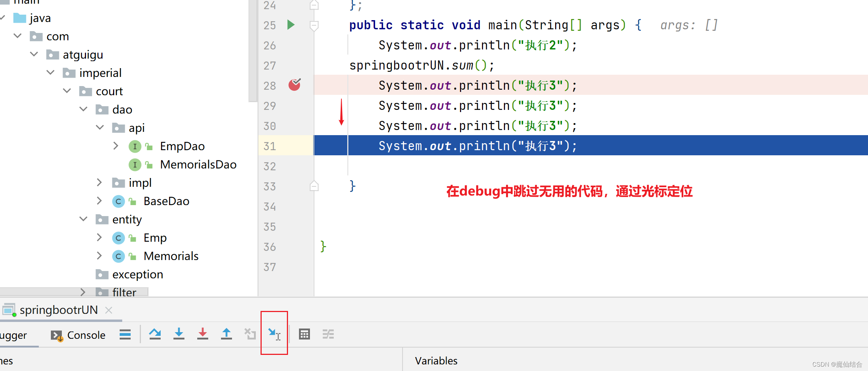Click the red Force Step Into button
Screen dimensions: 868x371
[202, 334]
